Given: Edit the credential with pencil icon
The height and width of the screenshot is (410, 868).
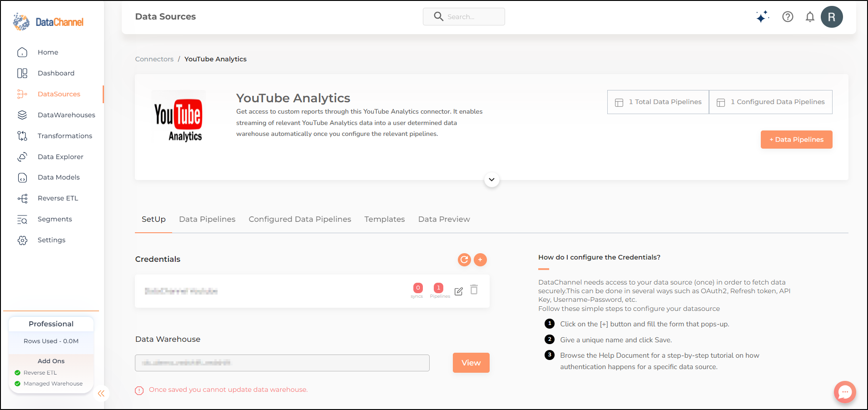Looking at the screenshot, I should tap(459, 291).
